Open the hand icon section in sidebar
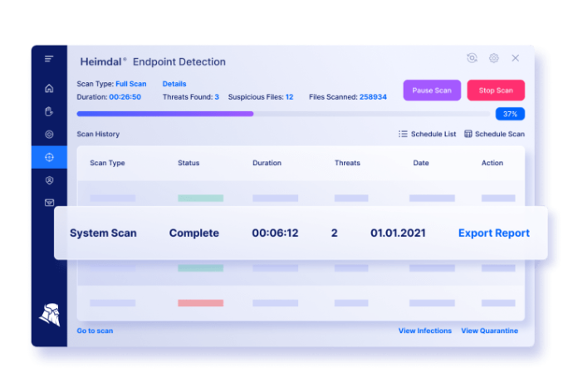This screenshot has width=573, height=392. 49,111
